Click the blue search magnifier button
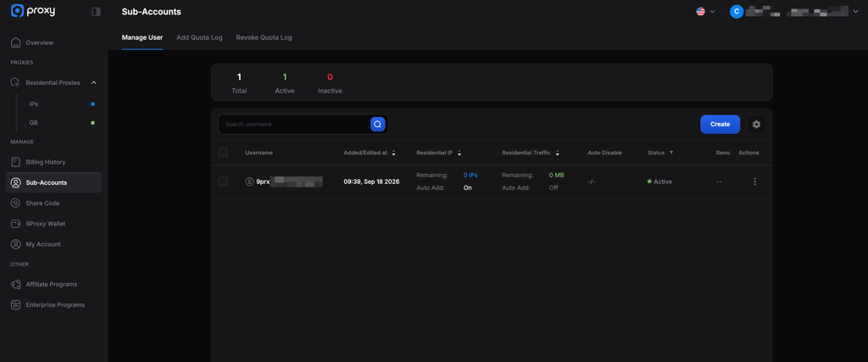This screenshot has height=362, width=868. 377,125
